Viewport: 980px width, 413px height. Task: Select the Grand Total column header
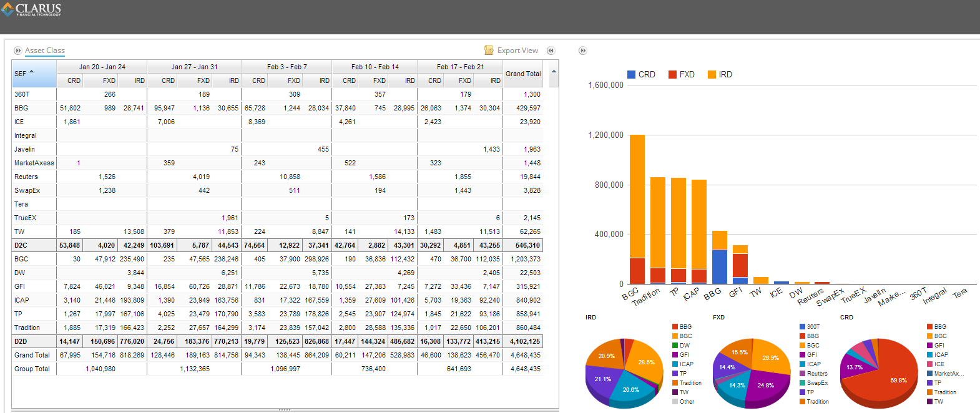coord(523,74)
